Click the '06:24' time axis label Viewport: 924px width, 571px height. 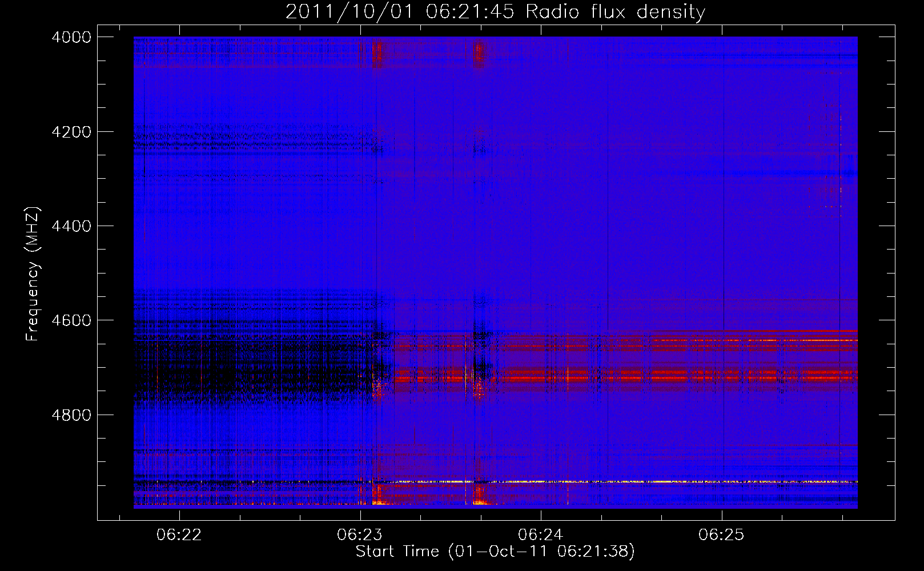pos(541,534)
